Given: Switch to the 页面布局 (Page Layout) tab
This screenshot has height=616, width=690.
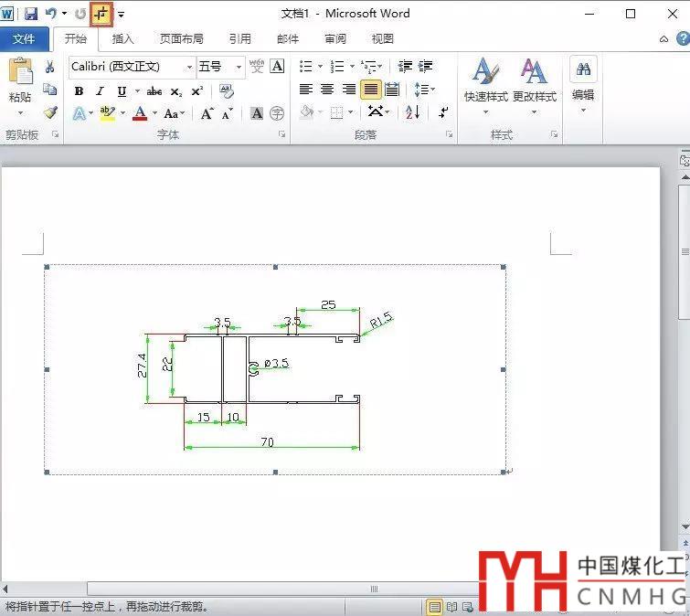Looking at the screenshot, I should coord(181,39).
